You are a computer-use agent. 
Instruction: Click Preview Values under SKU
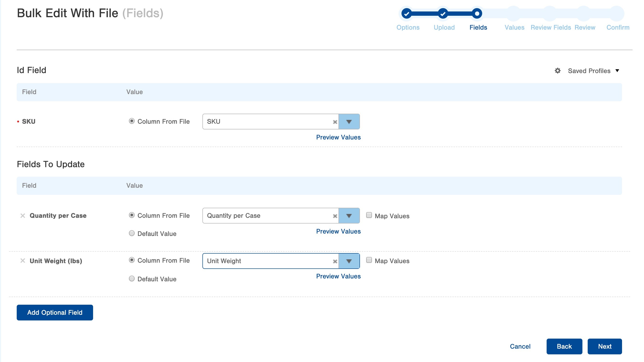click(338, 137)
